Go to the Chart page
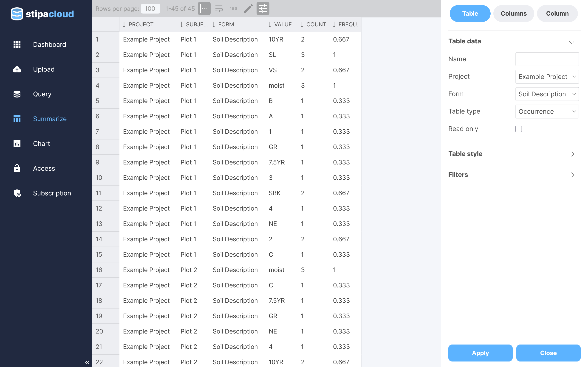Viewport: 588px width, 367px height. 41,144
